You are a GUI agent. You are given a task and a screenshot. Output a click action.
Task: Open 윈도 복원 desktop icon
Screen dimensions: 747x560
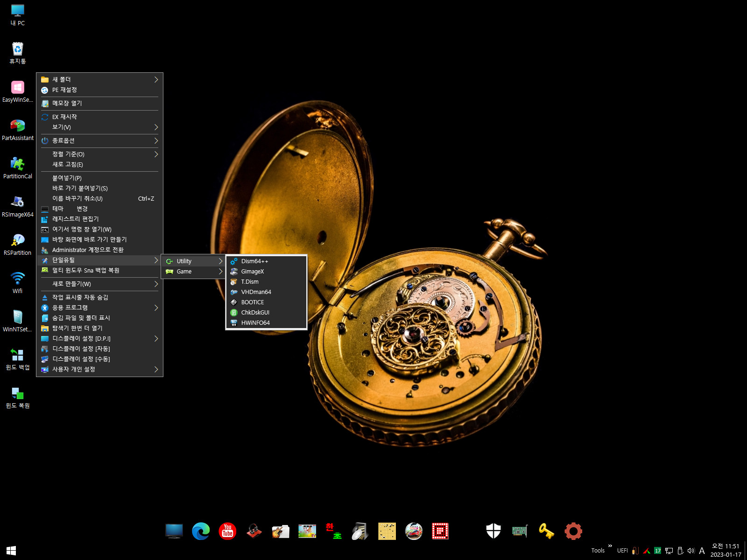coord(18,398)
